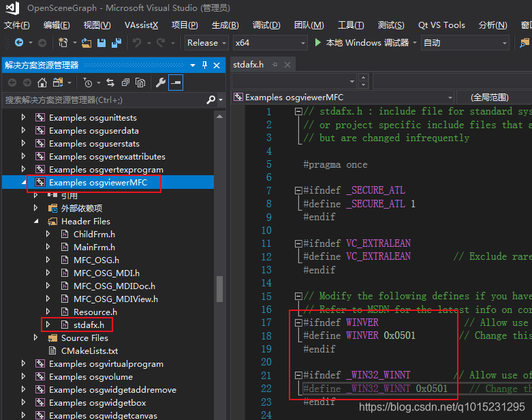Screen dimensions: 532x420
Task: Open the 自动 dropdown in toolbar
Action: pos(465,43)
